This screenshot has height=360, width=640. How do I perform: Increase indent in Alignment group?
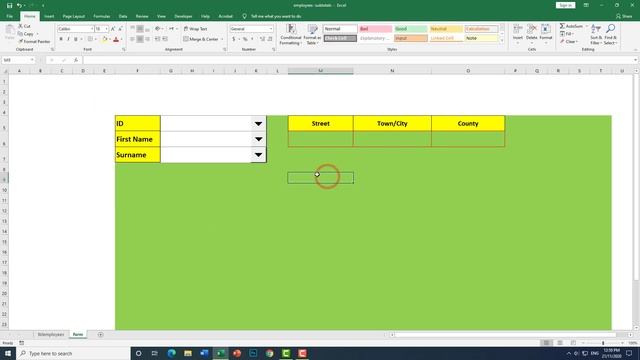click(165, 39)
